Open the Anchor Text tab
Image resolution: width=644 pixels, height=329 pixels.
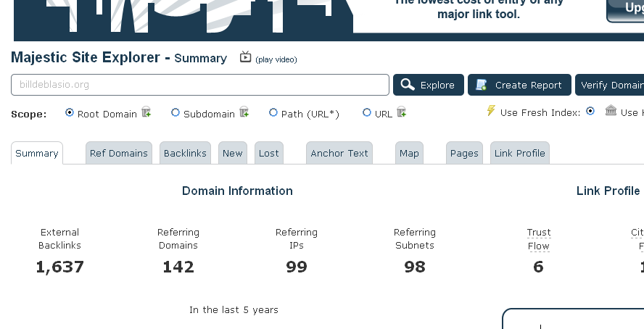pos(339,153)
